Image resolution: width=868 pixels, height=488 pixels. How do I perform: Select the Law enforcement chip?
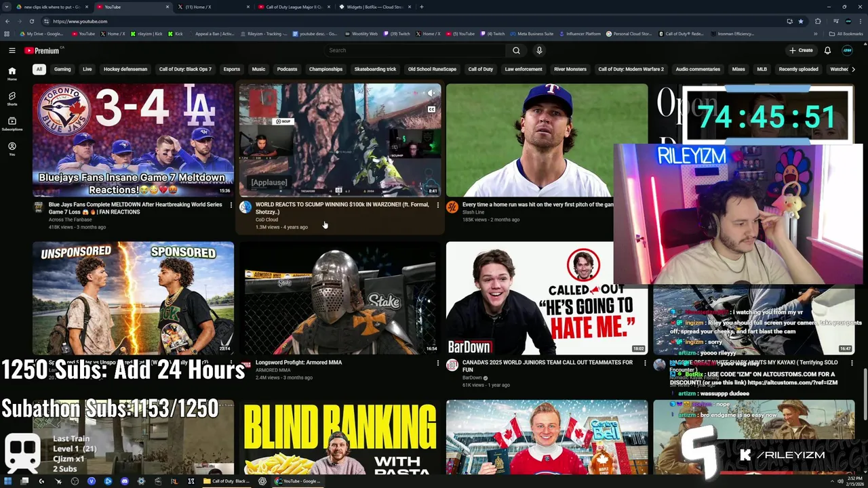point(524,69)
